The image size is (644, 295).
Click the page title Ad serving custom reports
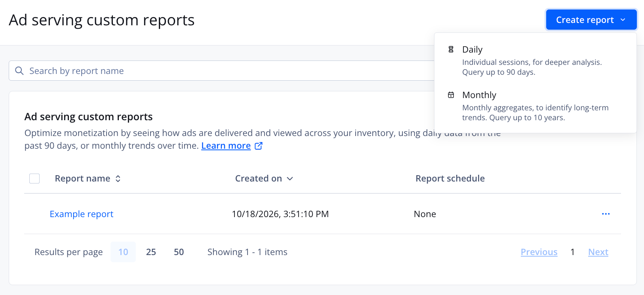[102, 20]
